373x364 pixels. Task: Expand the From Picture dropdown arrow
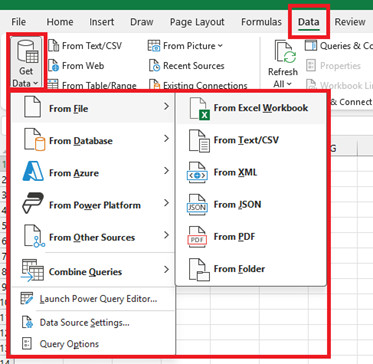[x=220, y=46]
